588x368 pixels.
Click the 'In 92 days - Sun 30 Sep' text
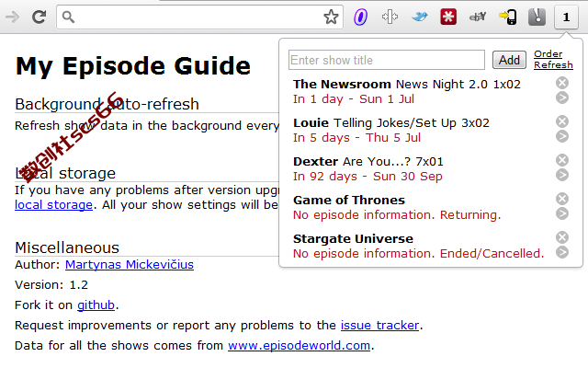click(x=367, y=177)
